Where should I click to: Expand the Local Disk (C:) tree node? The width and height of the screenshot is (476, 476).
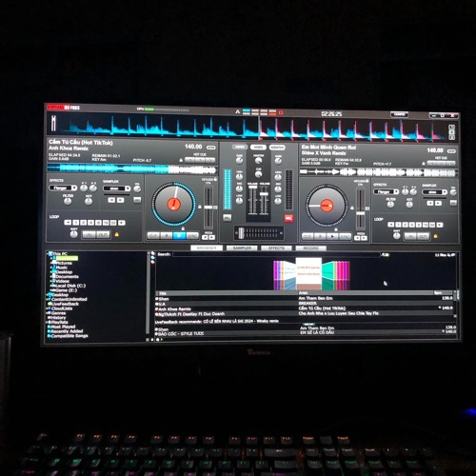[x=51, y=286]
